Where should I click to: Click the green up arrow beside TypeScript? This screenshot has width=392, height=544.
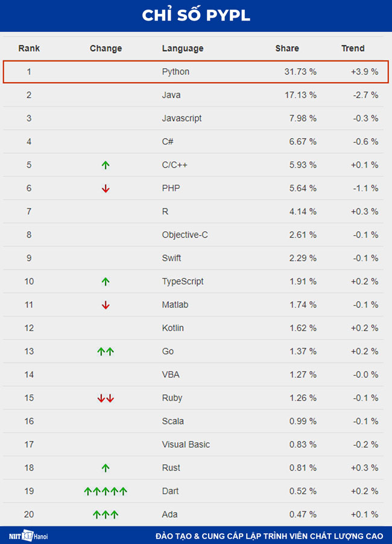pyautogui.click(x=106, y=281)
